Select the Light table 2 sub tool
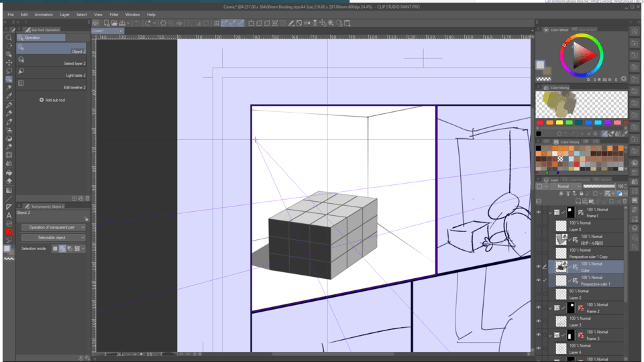 (x=52, y=72)
